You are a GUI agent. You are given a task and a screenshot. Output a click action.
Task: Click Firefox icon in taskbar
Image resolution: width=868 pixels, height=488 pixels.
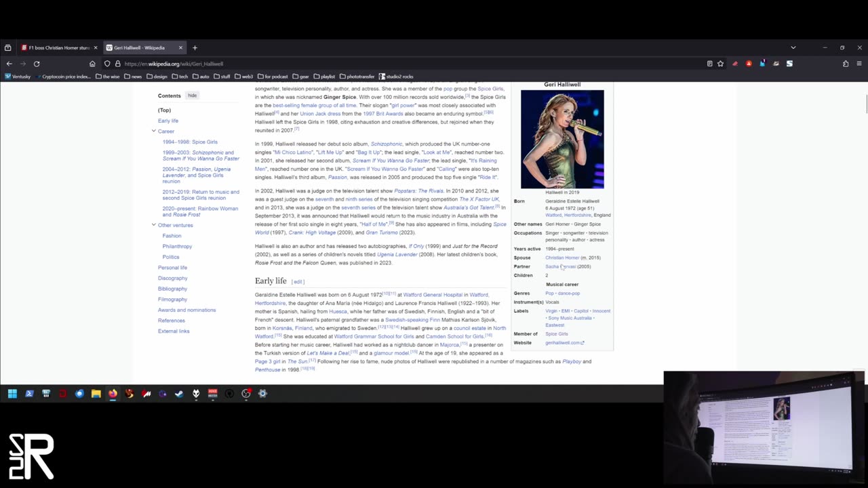click(113, 393)
